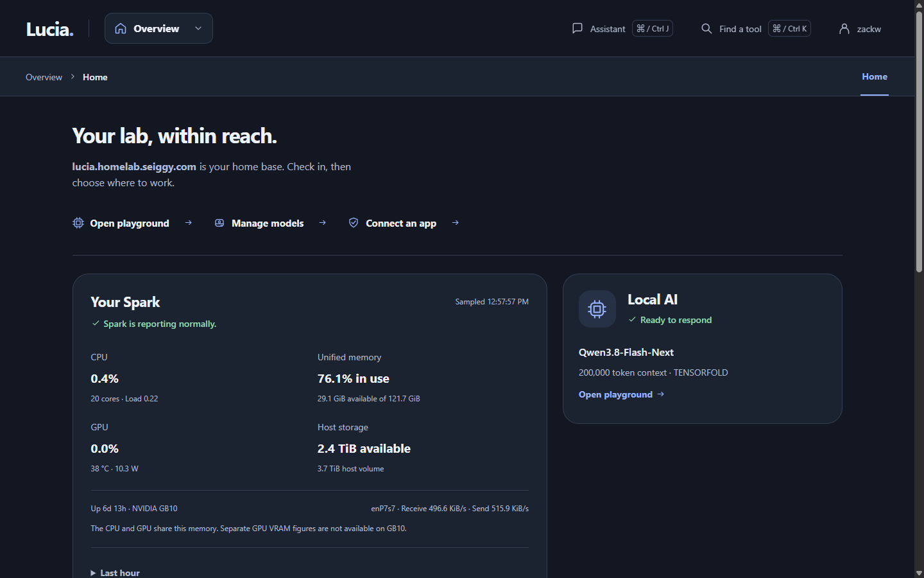Click the home icon in Overview switcher
The width and height of the screenshot is (924, 578).
(x=121, y=28)
